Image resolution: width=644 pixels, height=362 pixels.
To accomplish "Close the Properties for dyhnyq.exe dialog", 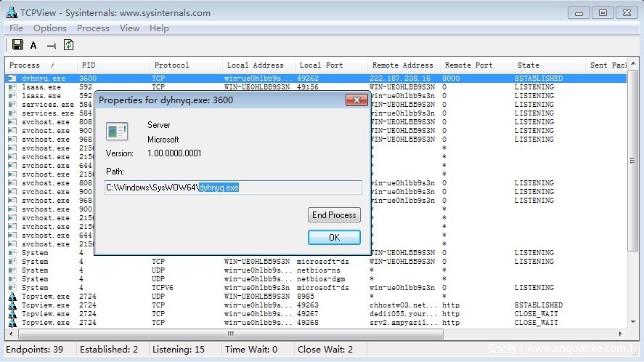I will 356,100.
